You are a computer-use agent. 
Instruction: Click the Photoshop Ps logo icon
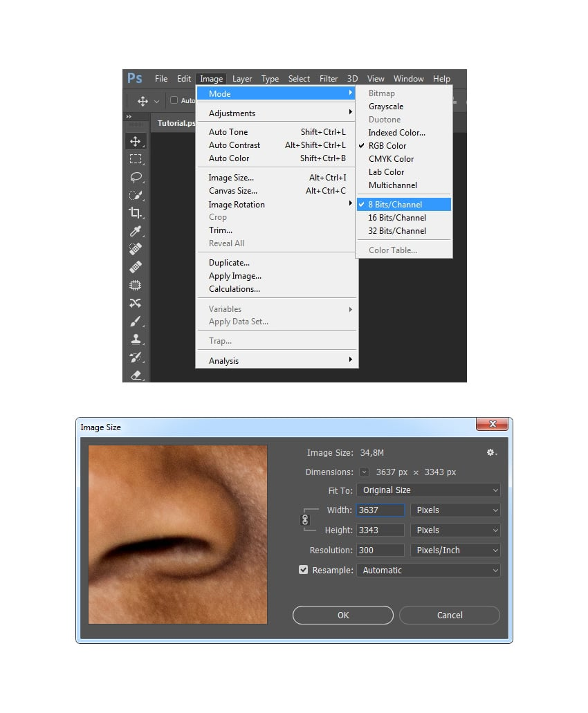click(135, 78)
